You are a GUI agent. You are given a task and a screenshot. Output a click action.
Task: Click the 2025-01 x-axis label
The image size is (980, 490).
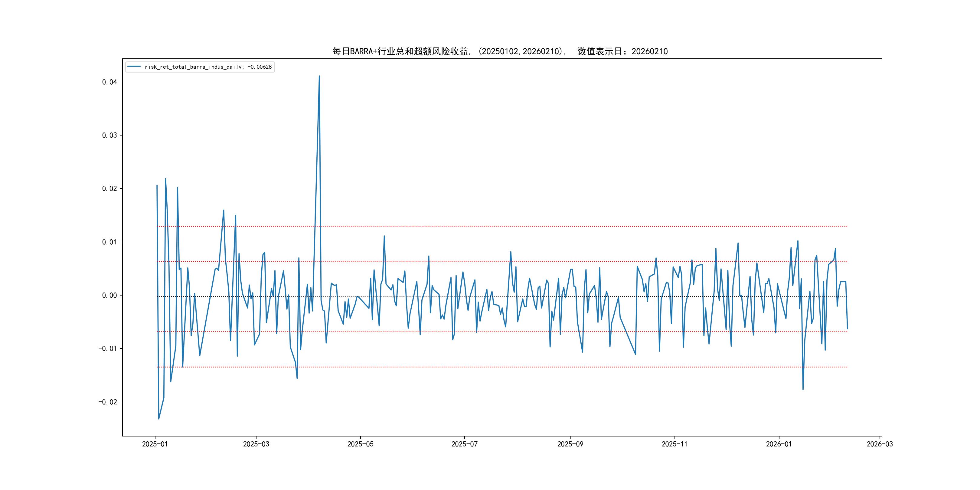coord(155,444)
